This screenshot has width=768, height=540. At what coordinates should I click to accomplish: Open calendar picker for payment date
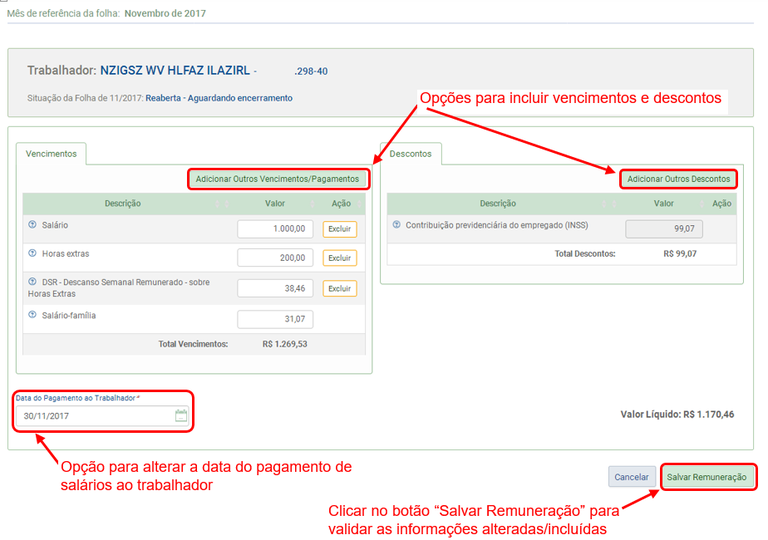click(181, 416)
